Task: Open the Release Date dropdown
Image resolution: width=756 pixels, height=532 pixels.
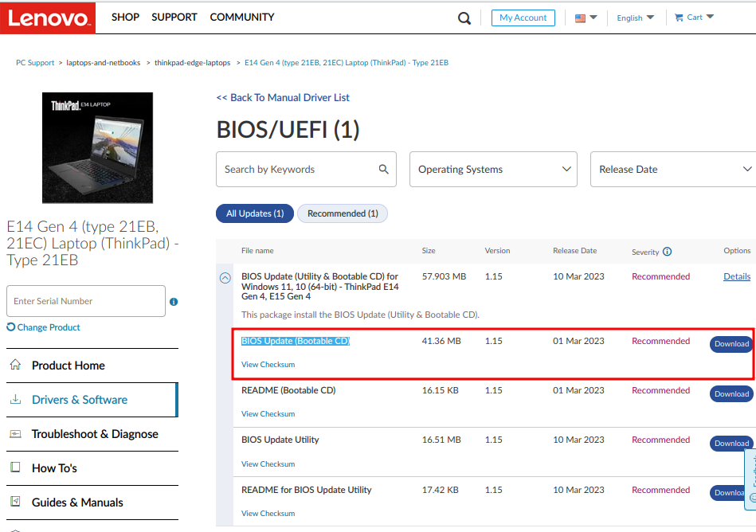Action: click(673, 169)
